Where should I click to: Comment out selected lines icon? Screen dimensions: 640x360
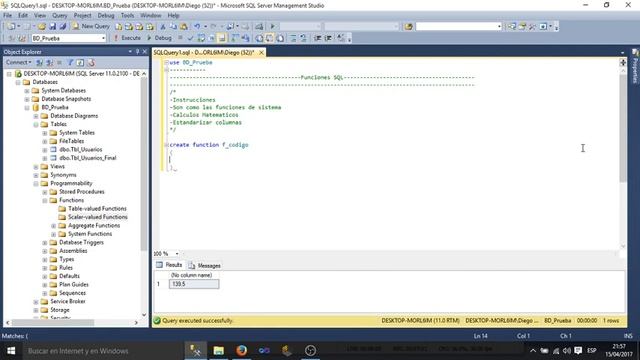(293, 38)
